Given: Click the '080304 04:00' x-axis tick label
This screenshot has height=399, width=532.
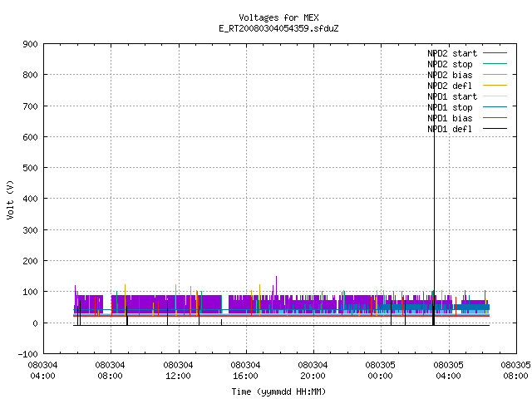Looking at the screenshot, I should tap(42, 371).
